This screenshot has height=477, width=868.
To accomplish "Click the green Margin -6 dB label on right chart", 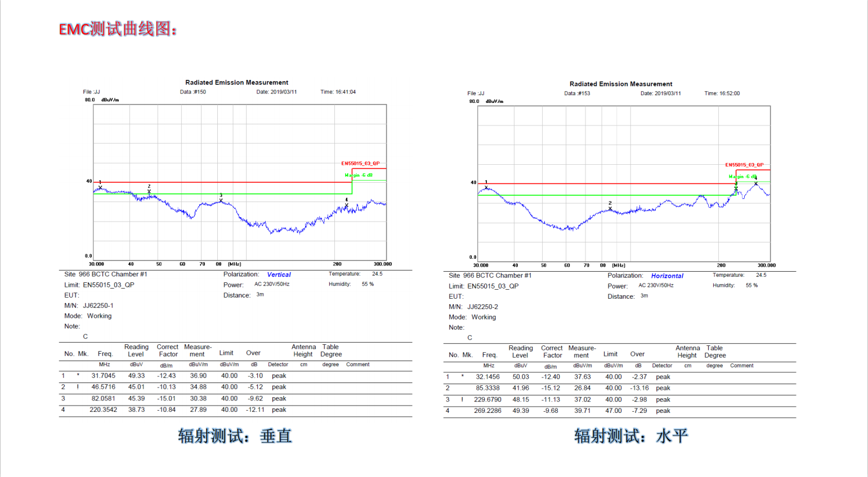I will pos(742,177).
